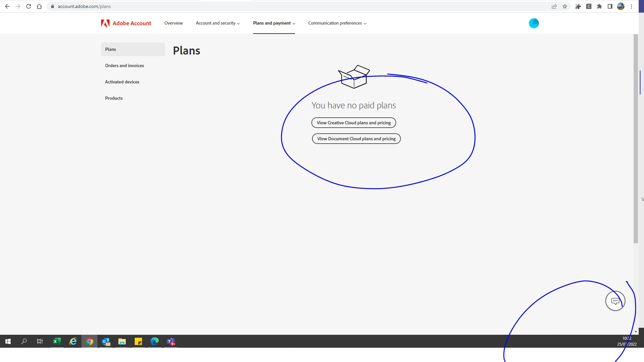
Task: Click the browser home icon
Action: click(39, 6)
